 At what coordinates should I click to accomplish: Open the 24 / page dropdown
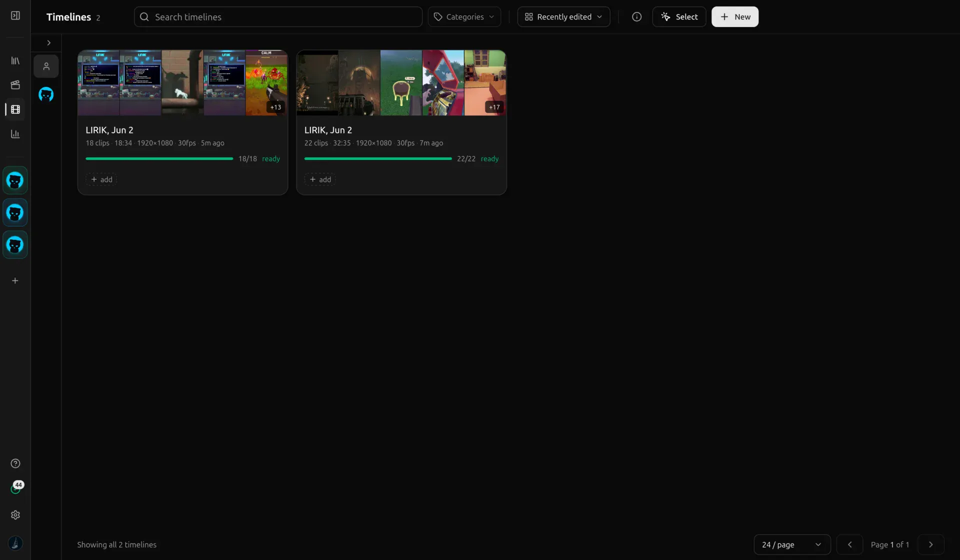click(792, 545)
